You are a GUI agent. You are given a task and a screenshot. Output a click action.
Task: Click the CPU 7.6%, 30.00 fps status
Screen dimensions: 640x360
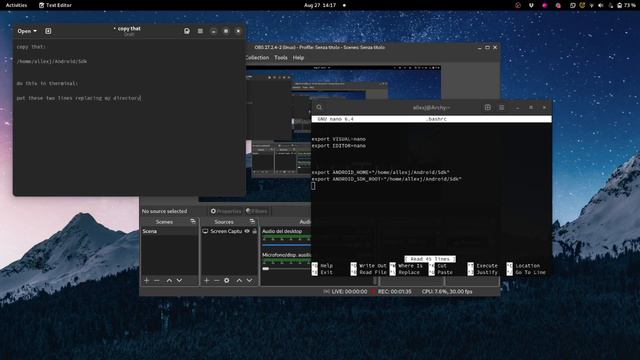447,291
